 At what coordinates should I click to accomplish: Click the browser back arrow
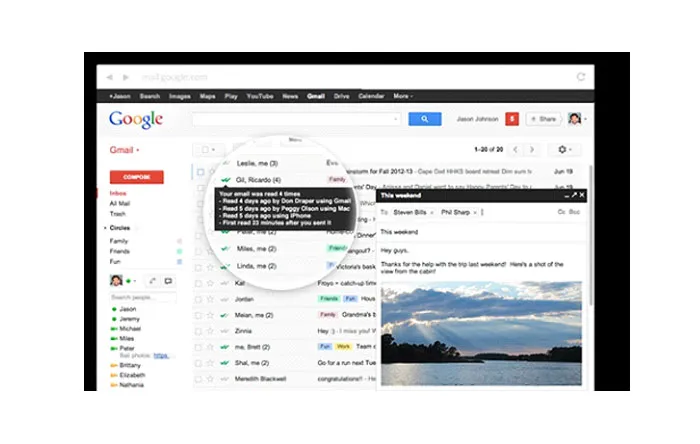pyautogui.click(x=109, y=77)
